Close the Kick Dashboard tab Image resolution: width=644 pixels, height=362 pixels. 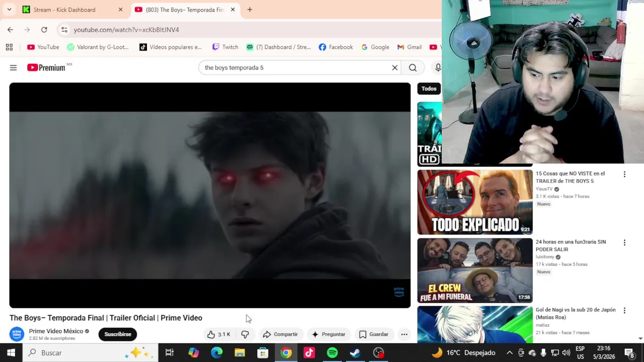tap(120, 10)
